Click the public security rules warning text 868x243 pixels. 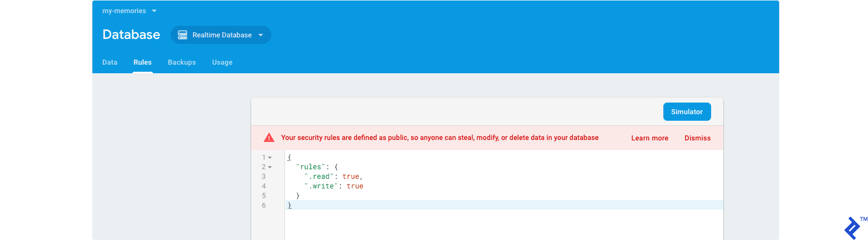(x=440, y=138)
